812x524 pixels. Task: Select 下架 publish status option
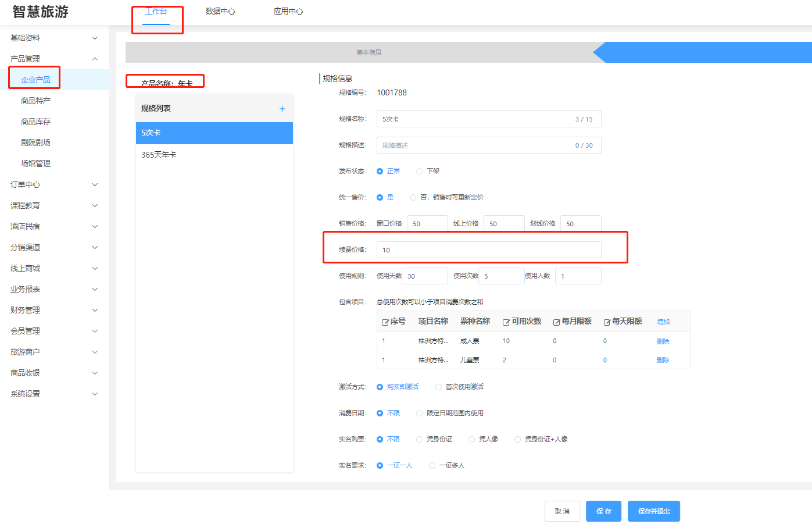[x=419, y=171]
